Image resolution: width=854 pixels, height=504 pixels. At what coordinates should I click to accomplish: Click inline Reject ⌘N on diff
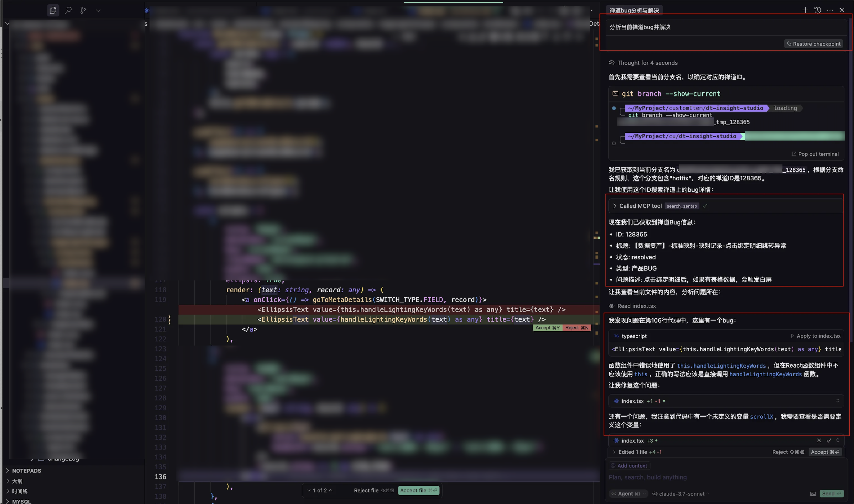(x=576, y=328)
